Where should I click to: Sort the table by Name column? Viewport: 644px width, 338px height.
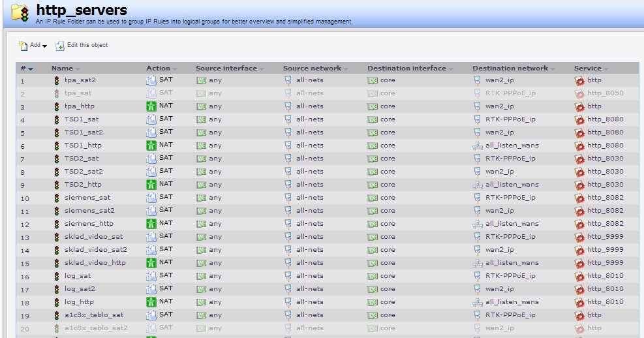(x=63, y=68)
